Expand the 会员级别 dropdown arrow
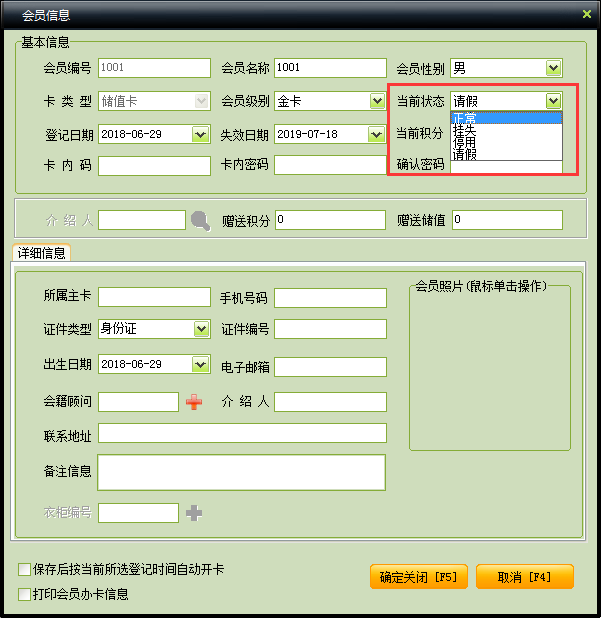601x618 pixels. (x=377, y=101)
